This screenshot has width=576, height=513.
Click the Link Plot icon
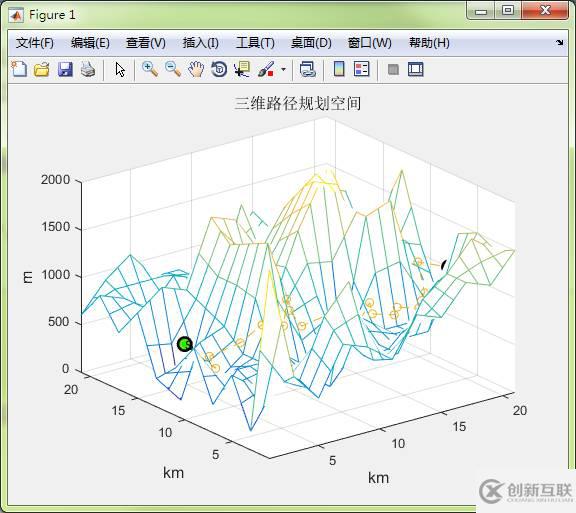[307, 69]
